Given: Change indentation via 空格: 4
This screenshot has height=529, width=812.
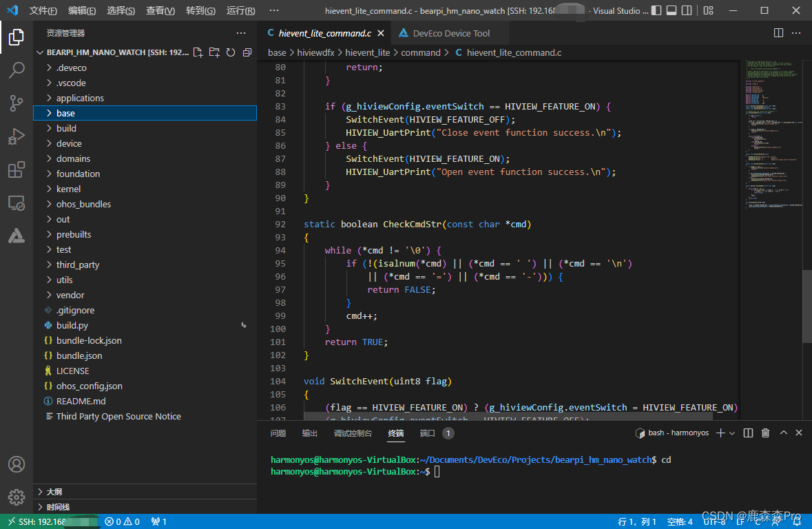Looking at the screenshot, I should 680,521.
